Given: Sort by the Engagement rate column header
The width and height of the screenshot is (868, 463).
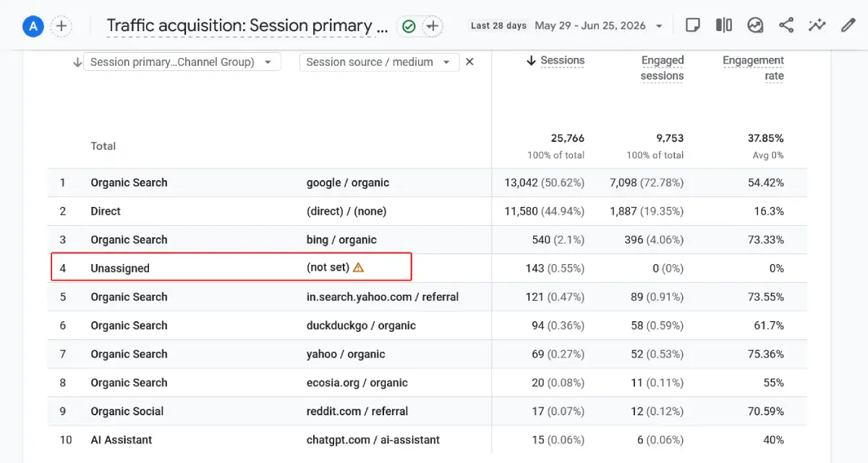Looking at the screenshot, I should (753, 68).
